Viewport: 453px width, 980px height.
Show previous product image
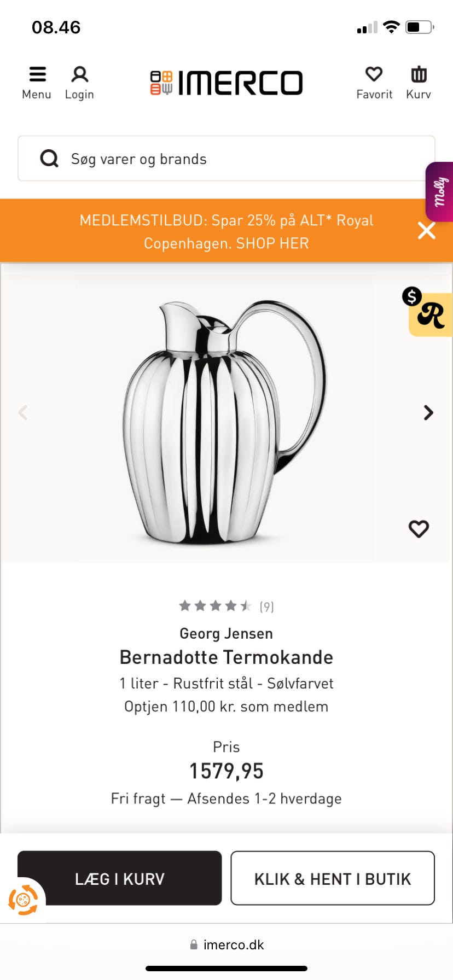[23, 412]
